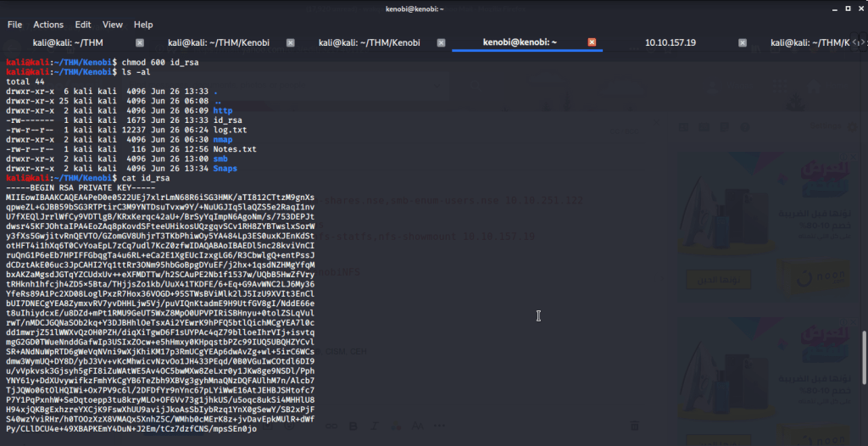Open the File menu
The image size is (868, 446).
(14, 25)
